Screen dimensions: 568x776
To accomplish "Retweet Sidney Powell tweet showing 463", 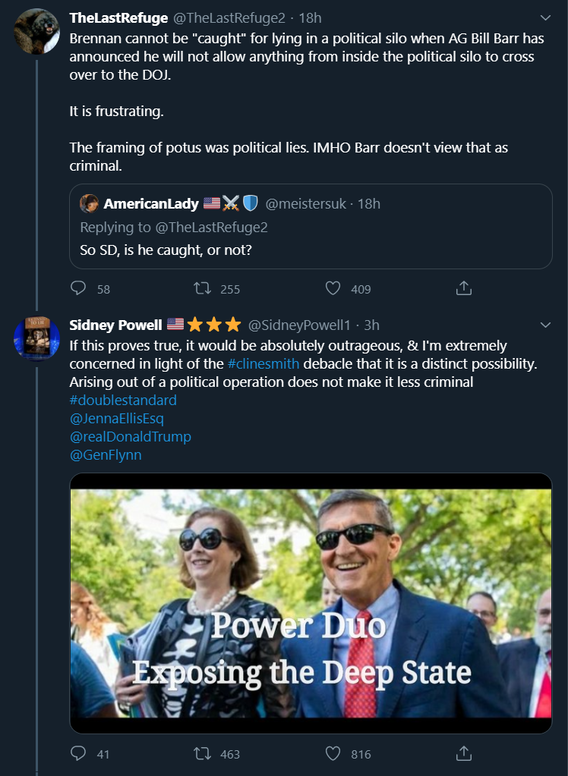I will (x=202, y=754).
